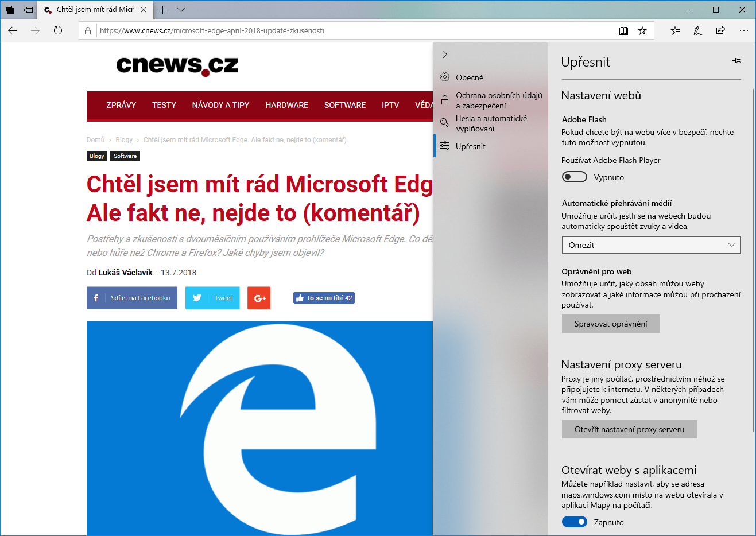The width and height of the screenshot is (756, 536).
Task: Turn on Adobe Flash Player toggle
Action: [575, 177]
